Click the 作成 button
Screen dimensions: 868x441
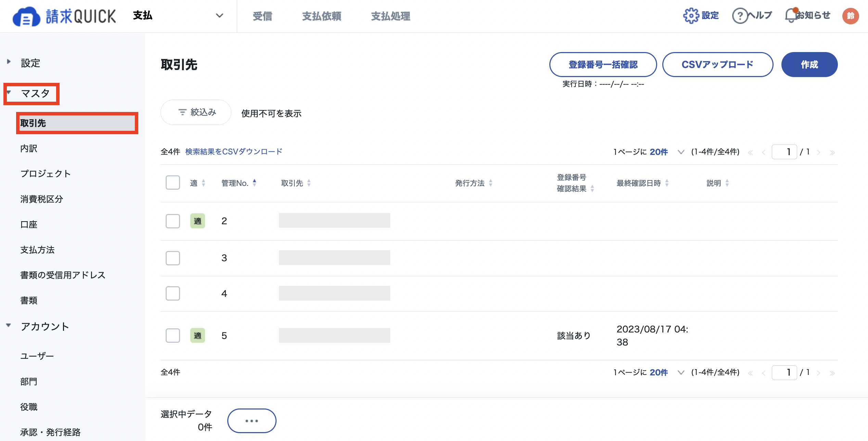[809, 64]
